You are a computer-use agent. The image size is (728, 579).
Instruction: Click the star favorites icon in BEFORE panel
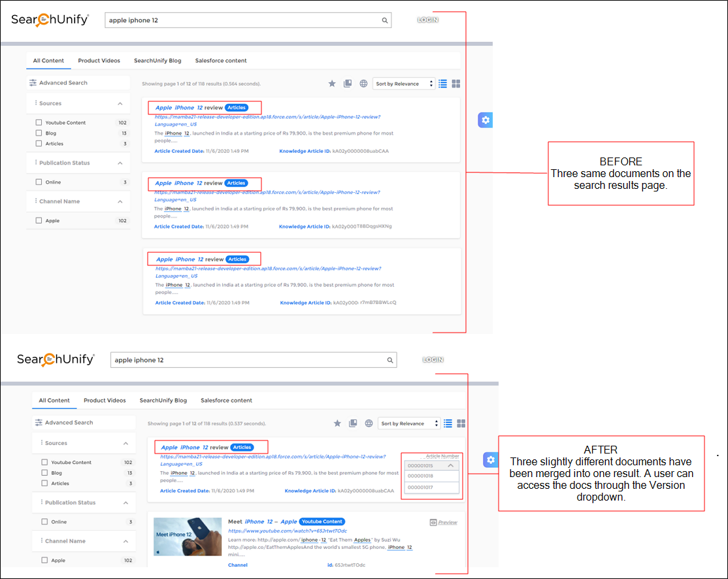(x=332, y=84)
